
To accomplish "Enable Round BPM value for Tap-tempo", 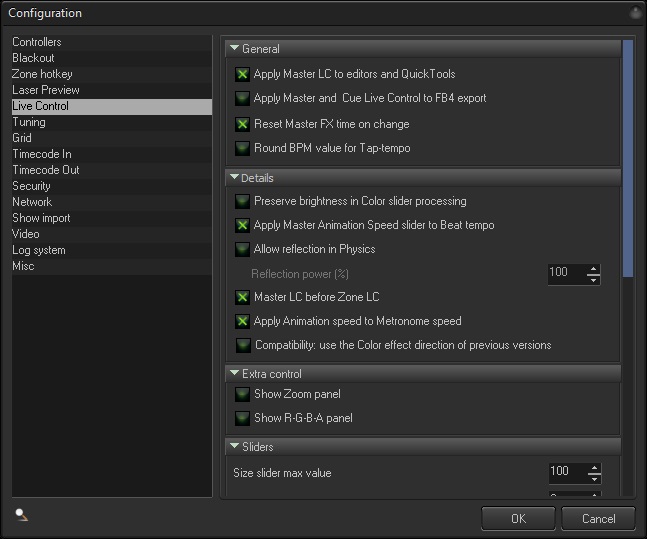I will (x=242, y=149).
